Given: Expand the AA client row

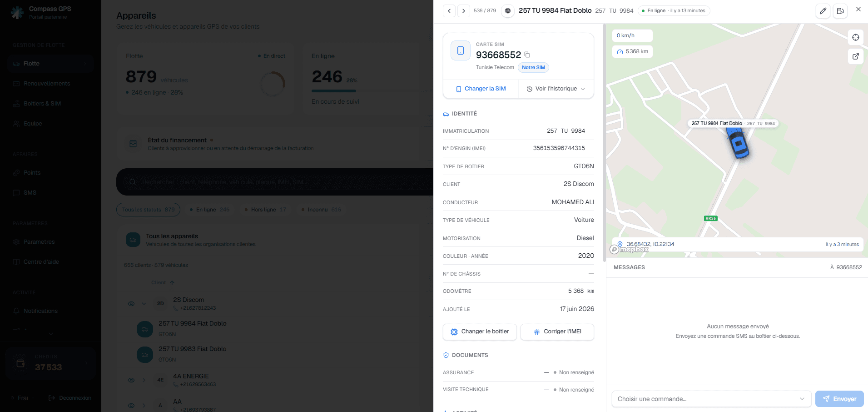Looking at the screenshot, I should [x=144, y=406].
